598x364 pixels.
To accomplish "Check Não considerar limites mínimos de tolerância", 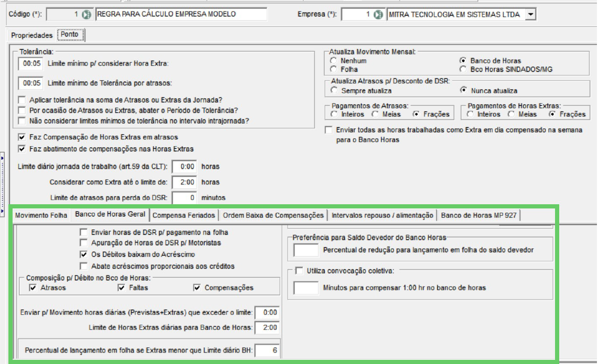I will [x=22, y=121].
